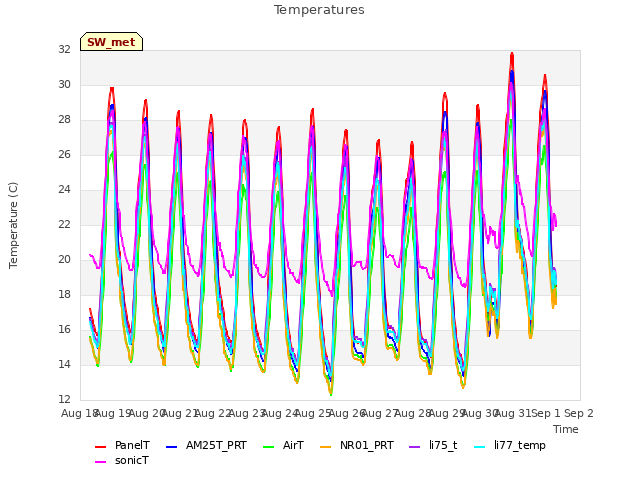
Task: Toggle the li75_t legend entry
Action: [433, 445]
